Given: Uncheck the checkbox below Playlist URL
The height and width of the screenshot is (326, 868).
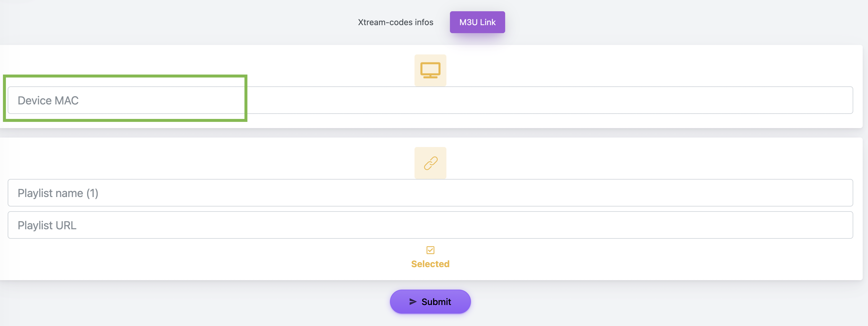Looking at the screenshot, I should point(430,250).
